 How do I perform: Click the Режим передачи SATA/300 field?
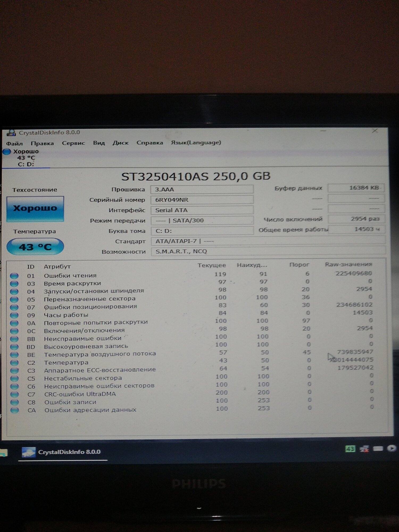(202, 221)
